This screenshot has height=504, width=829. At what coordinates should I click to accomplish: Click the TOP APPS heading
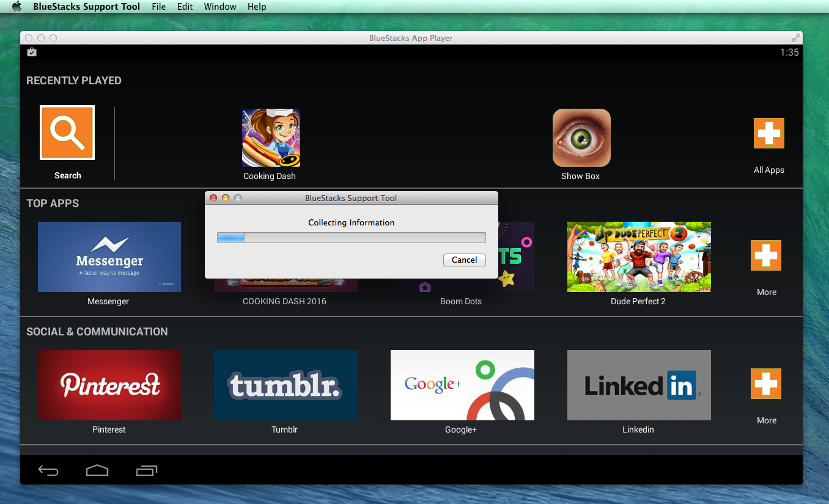(53, 203)
